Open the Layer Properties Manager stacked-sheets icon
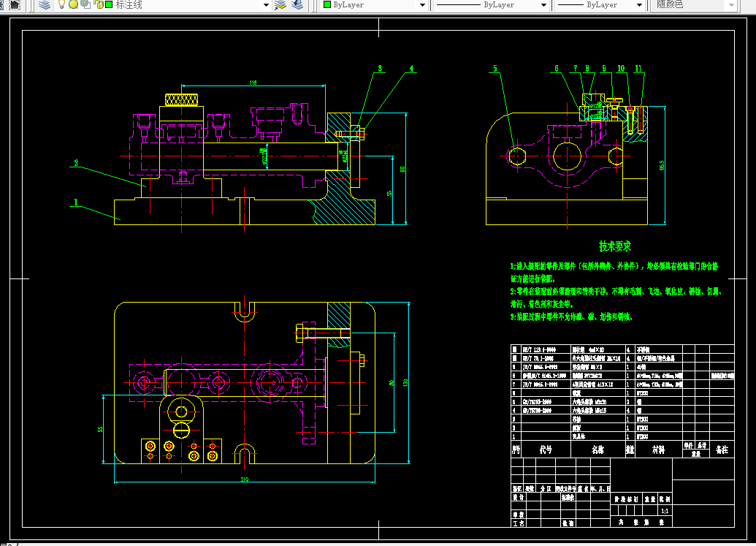Screen dimensions: 756x546 pyautogui.click(x=45, y=5)
